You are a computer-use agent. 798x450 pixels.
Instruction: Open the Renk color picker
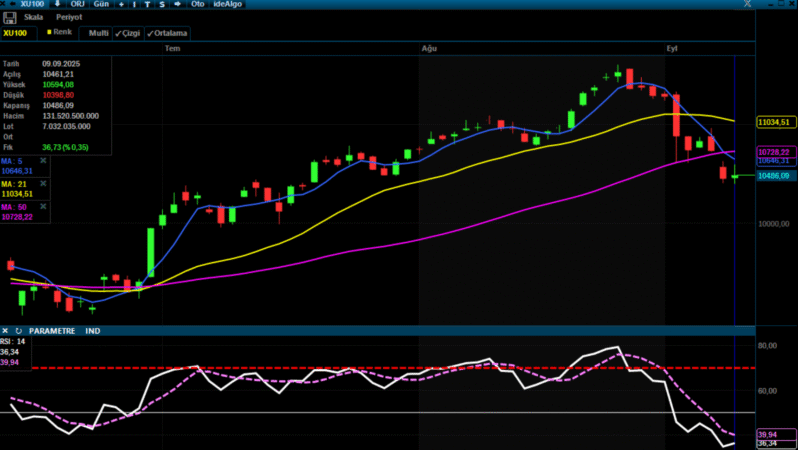click(58, 33)
